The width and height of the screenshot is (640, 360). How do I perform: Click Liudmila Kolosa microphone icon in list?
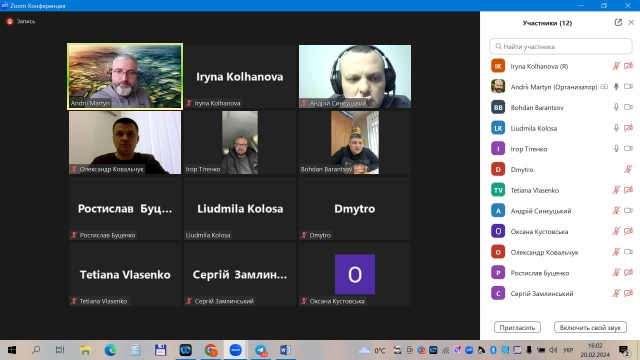(616, 128)
